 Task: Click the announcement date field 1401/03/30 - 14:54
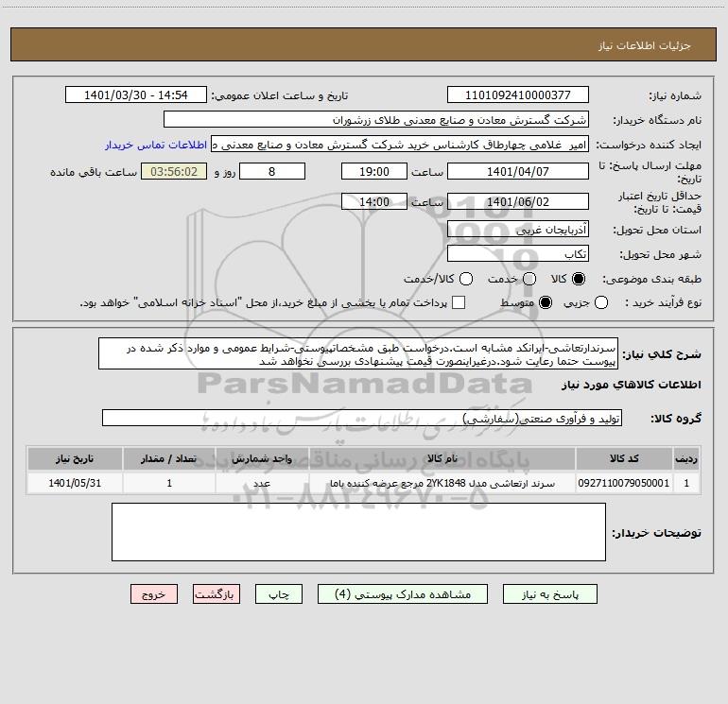coord(136,95)
